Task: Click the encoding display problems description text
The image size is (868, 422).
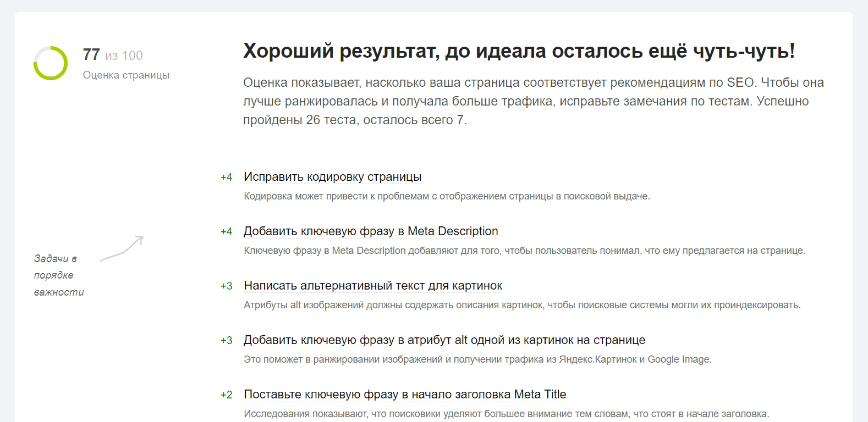Action: pos(447,196)
